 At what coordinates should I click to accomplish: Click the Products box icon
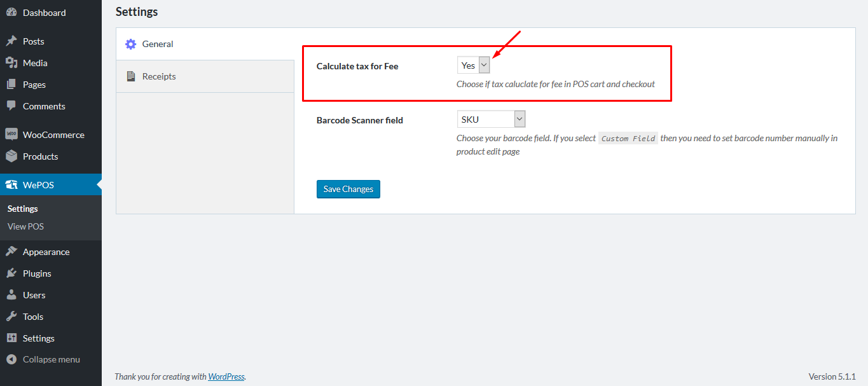point(11,156)
